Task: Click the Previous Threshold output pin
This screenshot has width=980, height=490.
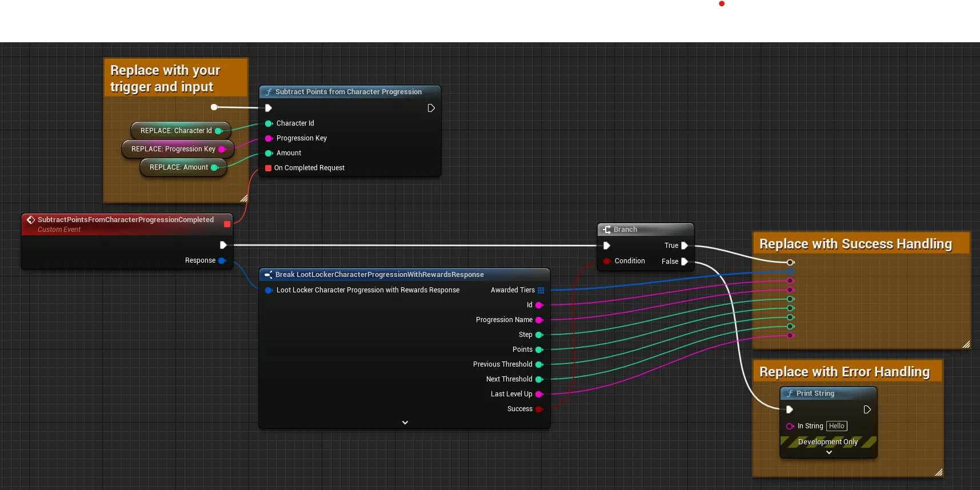Action: (x=539, y=364)
